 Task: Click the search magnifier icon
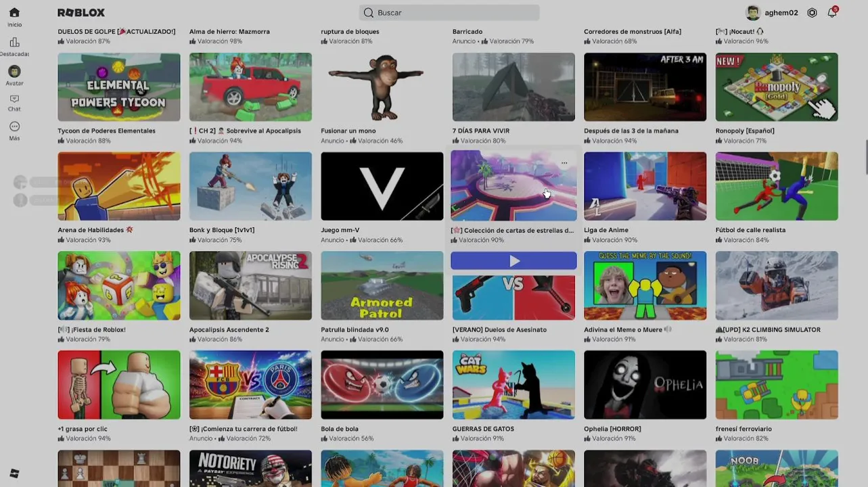pos(369,13)
